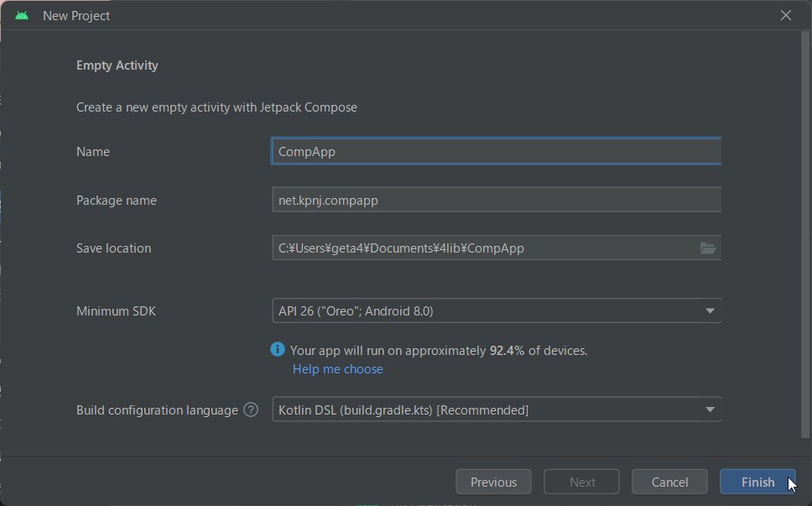Image resolution: width=812 pixels, height=506 pixels.
Task: Expand the Build configuration language dropdown arrow
Action: tap(710, 409)
